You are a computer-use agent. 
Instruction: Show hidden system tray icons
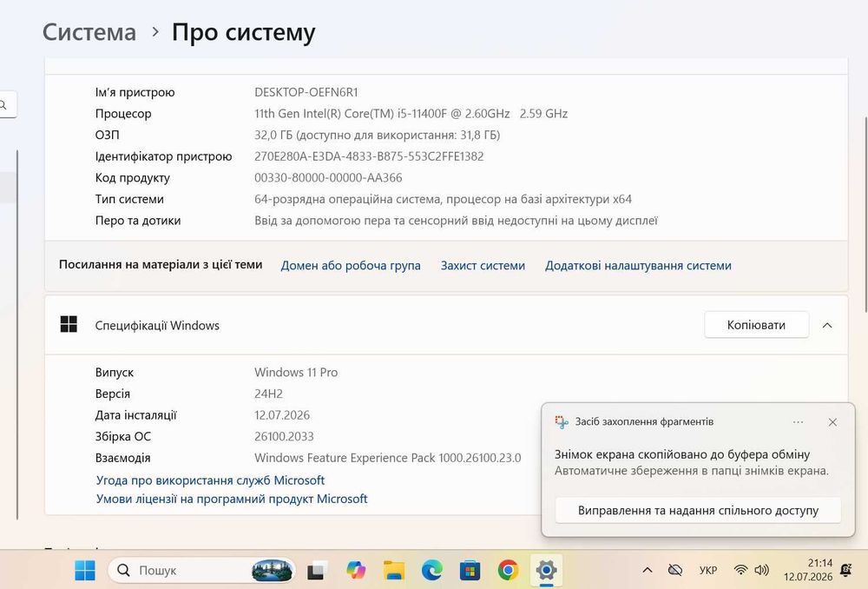[648, 570]
